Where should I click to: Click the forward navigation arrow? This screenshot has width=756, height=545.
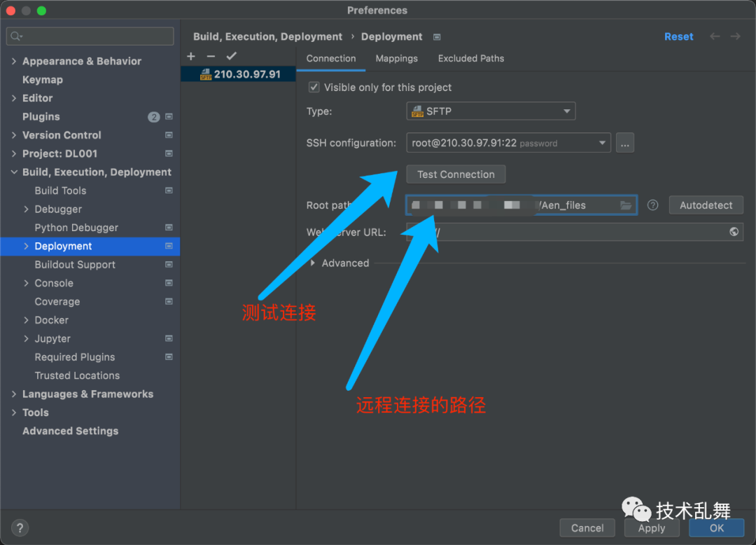pos(735,36)
